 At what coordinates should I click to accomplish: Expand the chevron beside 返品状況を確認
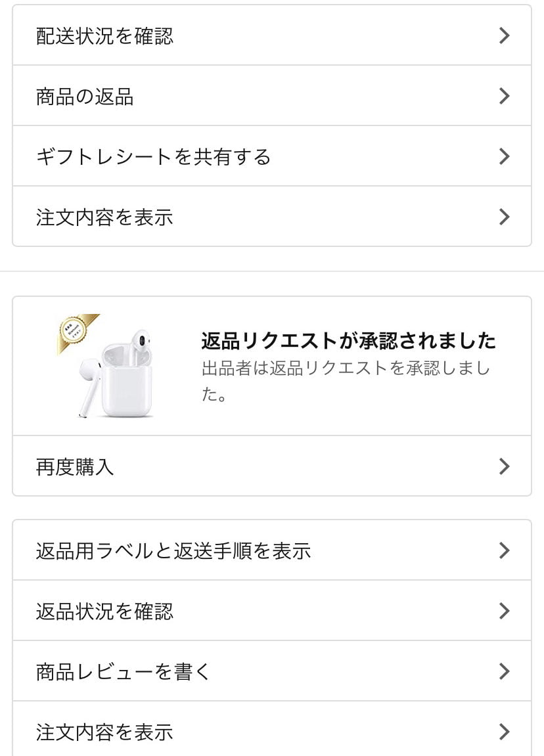point(504,611)
